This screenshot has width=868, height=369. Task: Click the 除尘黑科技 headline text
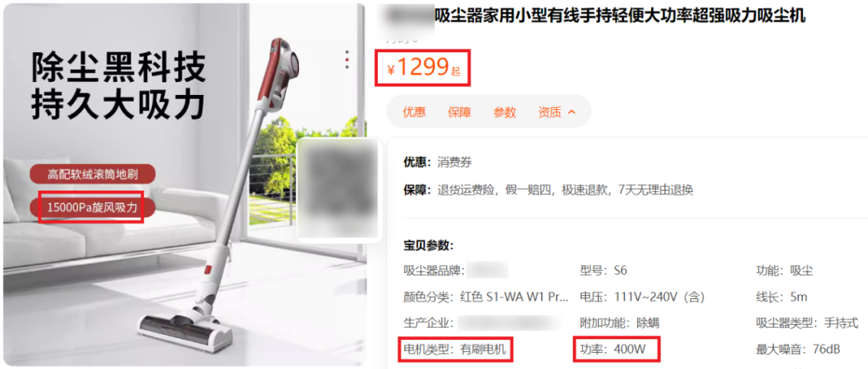[x=118, y=67]
